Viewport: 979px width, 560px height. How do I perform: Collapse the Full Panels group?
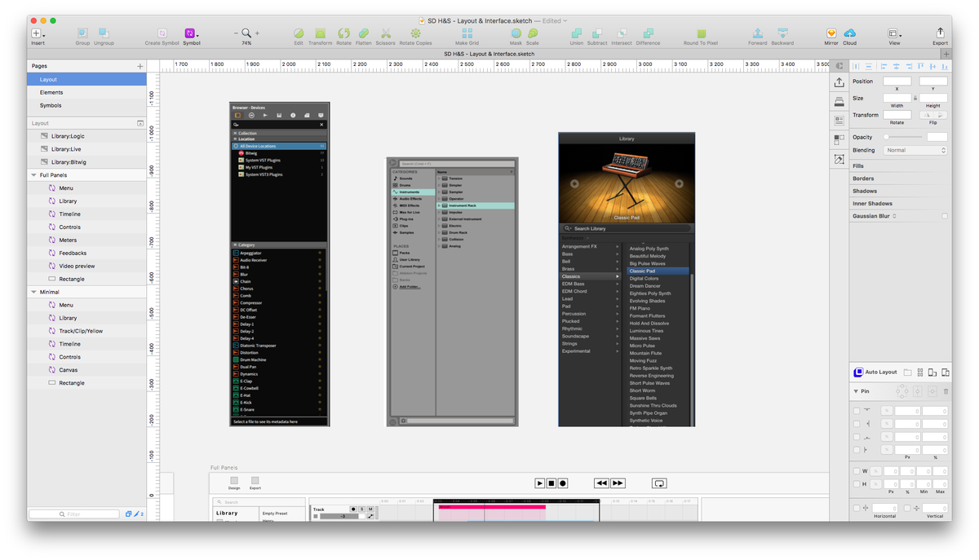[34, 175]
